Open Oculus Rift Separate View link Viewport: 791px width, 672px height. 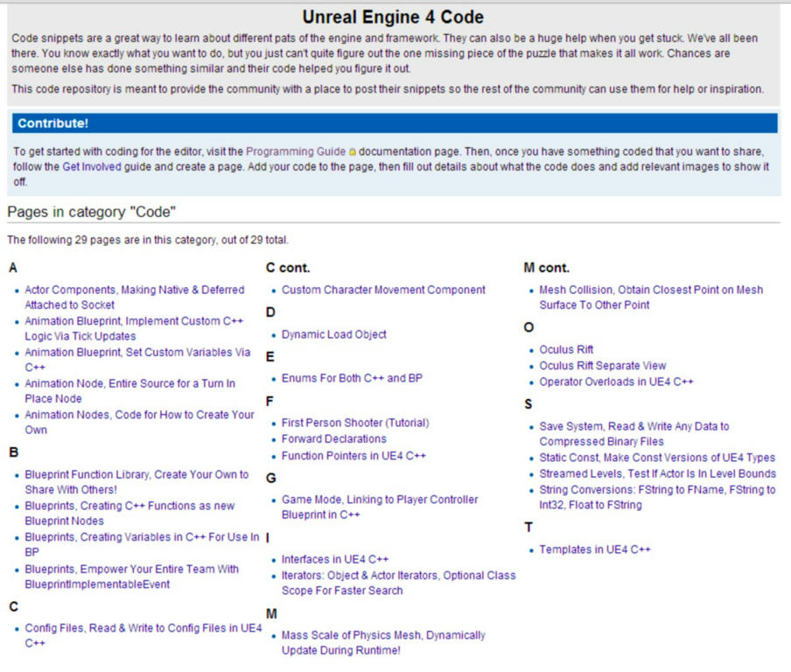603,366
